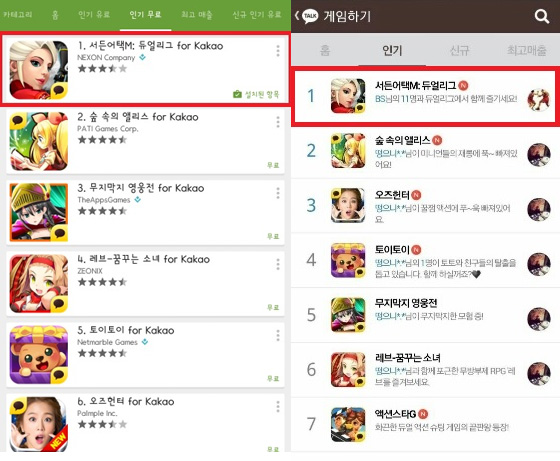The width and height of the screenshot is (560, 461).
Task: Tap 오즈헌터 icon in Kakao ranking
Action: point(348,205)
